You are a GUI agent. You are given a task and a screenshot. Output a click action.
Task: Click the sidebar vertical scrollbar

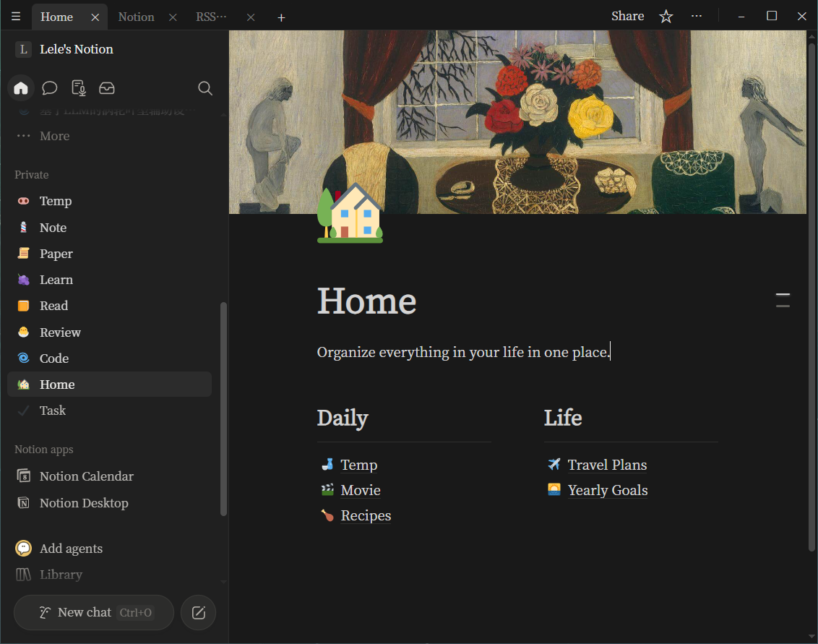224,408
